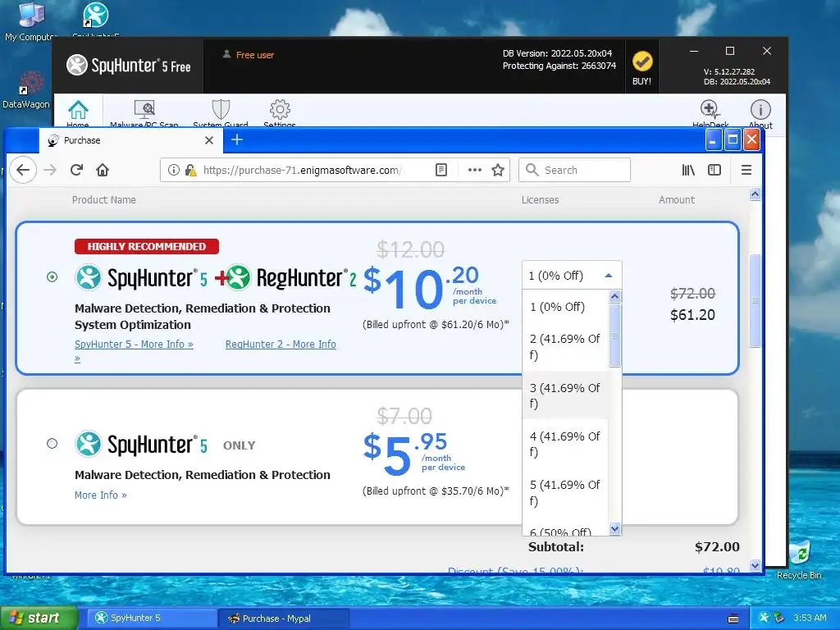Screen dimensions: 840x630
Task: Show site information icon in address bar
Action: [174, 170]
